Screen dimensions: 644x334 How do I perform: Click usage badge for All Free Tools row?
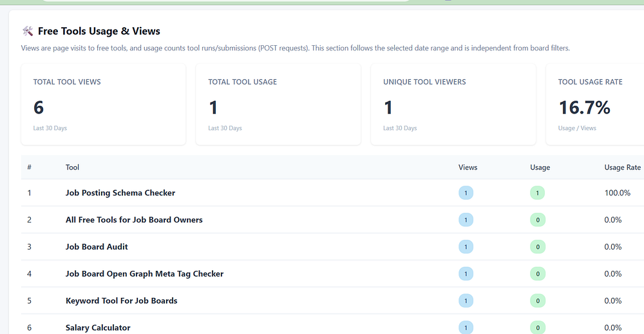(538, 220)
